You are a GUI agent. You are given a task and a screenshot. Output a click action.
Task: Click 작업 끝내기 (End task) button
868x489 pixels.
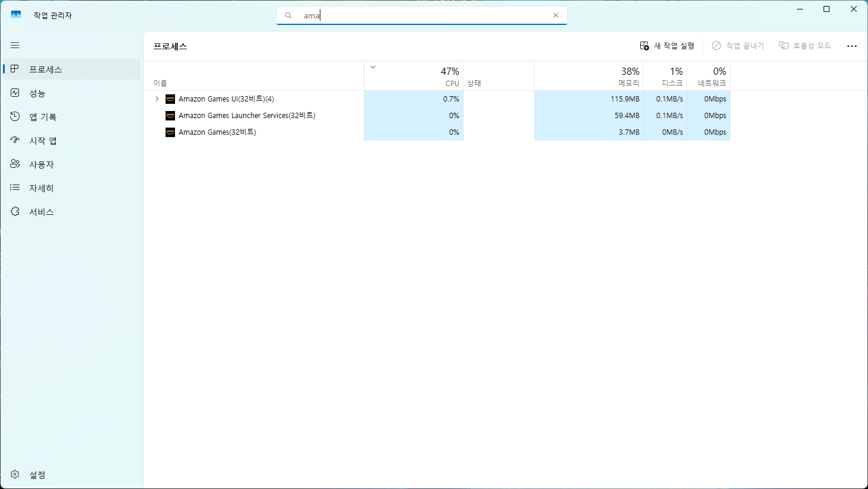pyautogui.click(x=738, y=46)
